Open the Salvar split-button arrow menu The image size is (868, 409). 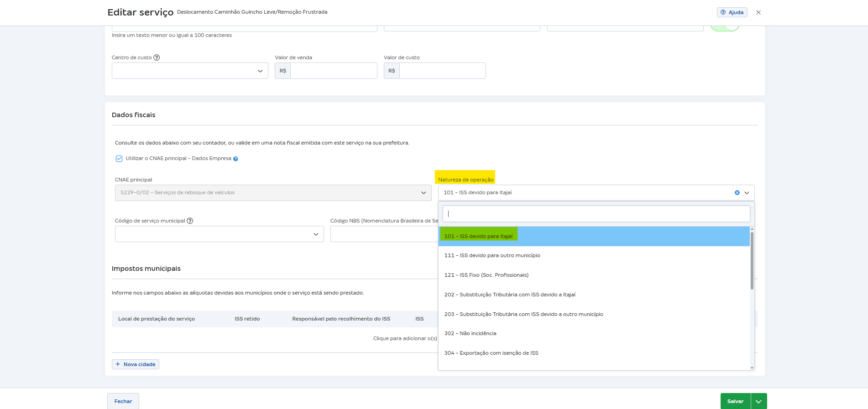pos(758,401)
